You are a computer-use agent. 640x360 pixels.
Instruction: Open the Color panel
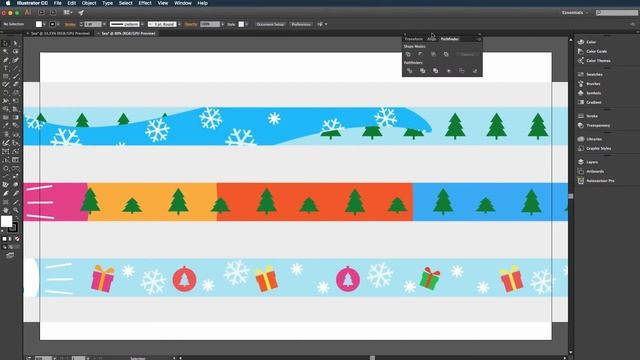tap(588, 42)
